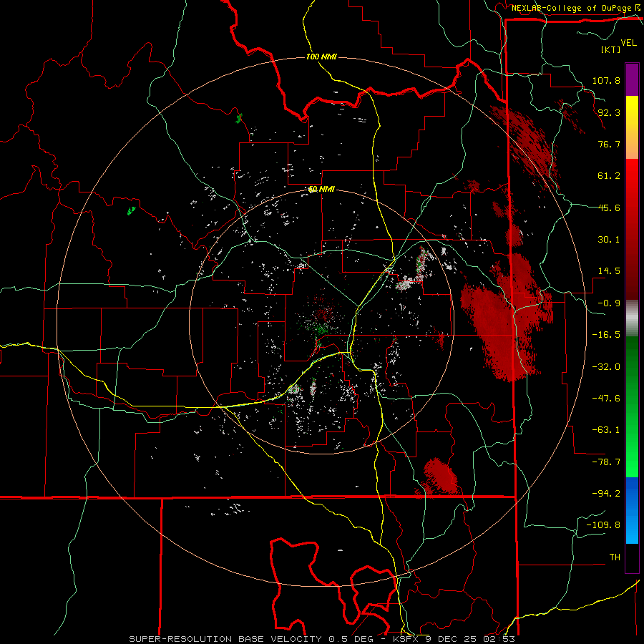Pick the yellow-orange segment of velocity color bar
This screenshot has height=644, width=644.
tap(632, 127)
